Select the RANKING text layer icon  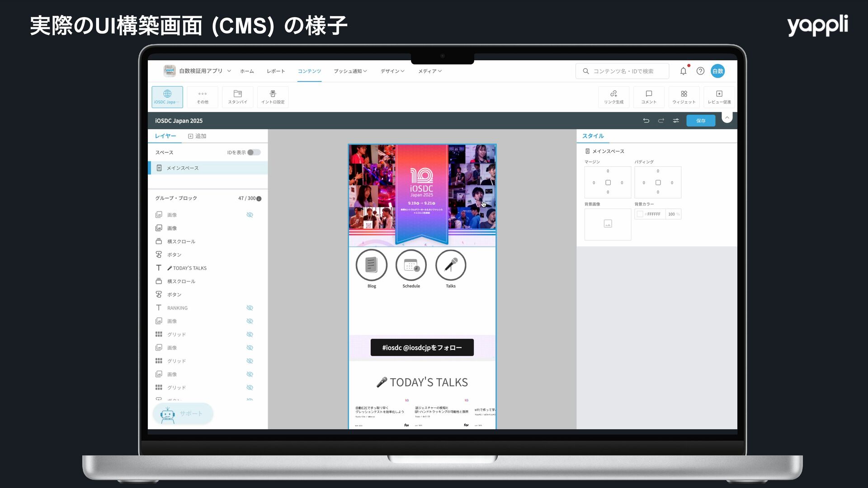[159, 308]
